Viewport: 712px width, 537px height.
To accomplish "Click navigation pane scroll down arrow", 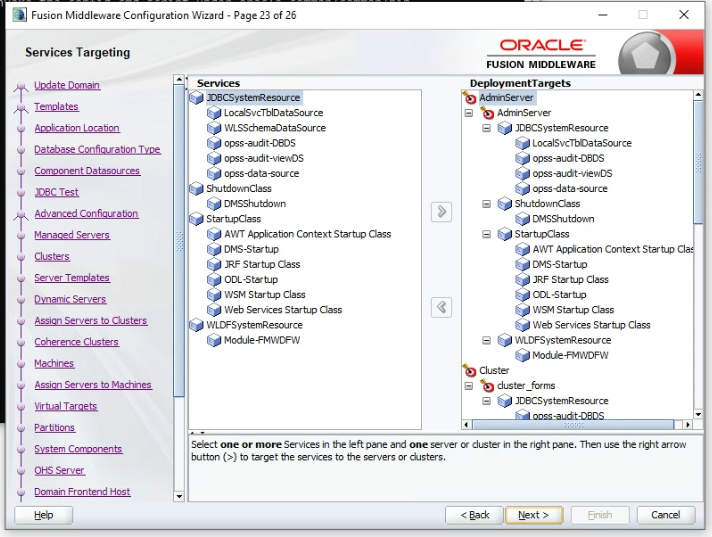I will click(x=179, y=496).
